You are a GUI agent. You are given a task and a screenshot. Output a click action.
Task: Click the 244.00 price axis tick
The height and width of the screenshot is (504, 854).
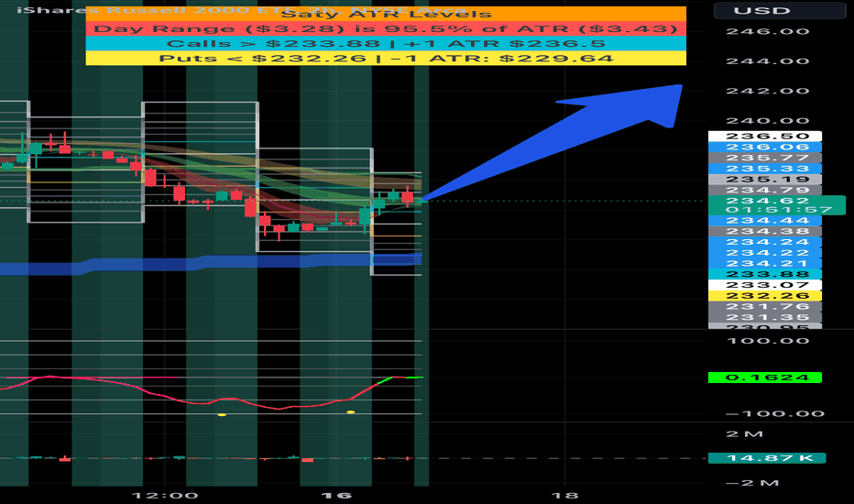[x=767, y=61]
